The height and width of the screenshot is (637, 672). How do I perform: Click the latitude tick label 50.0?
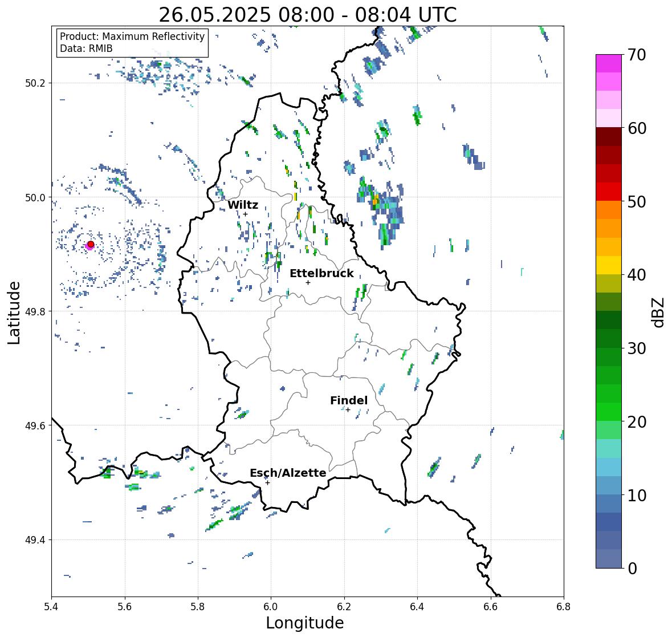coord(35,198)
